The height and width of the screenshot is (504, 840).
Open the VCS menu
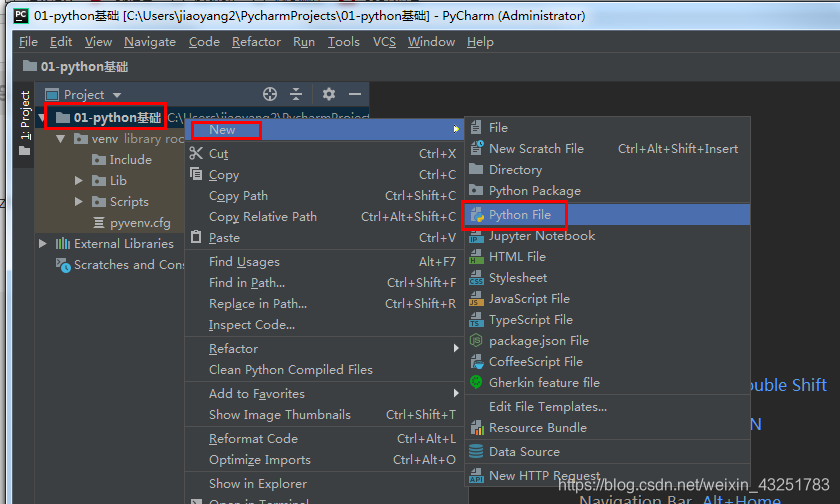coord(384,42)
